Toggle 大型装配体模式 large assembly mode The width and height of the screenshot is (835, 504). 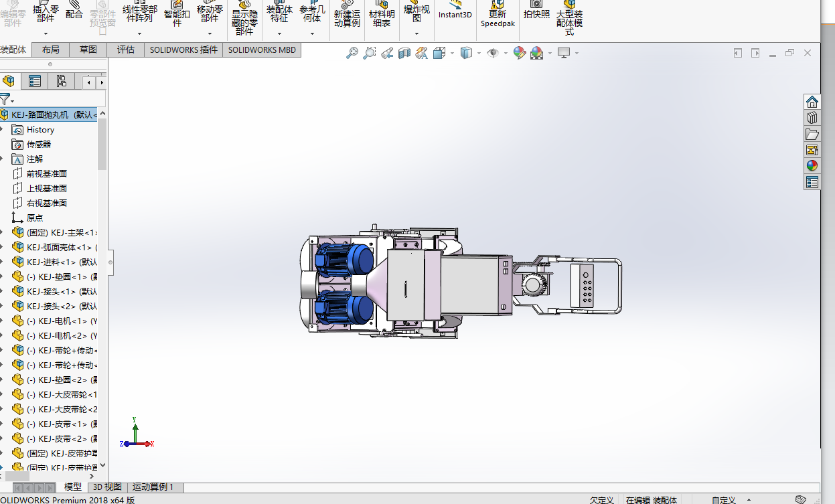click(x=570, y=17)
